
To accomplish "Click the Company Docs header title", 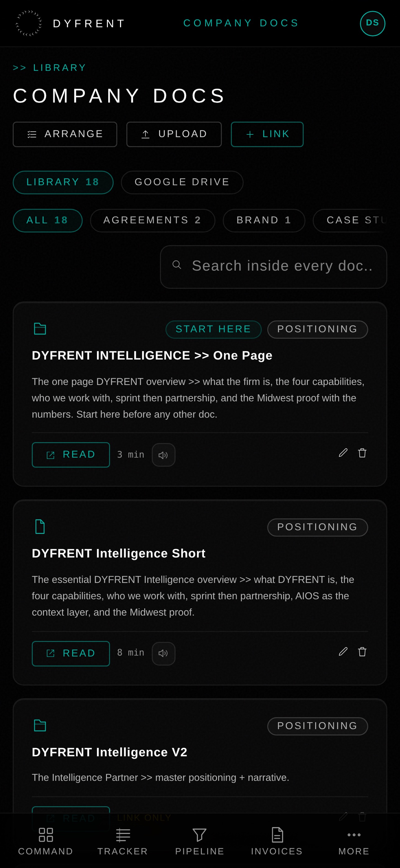I will [x=241, y=23].
